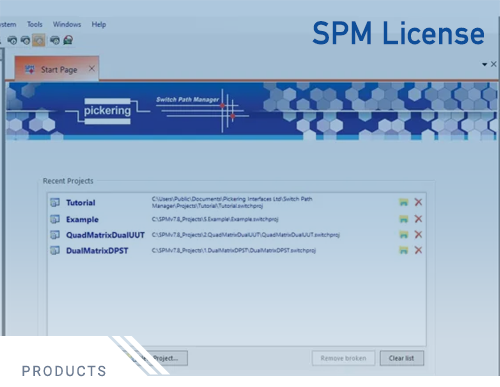The width and height of the screenshot is (500, 387).
Task: Click the QuadMatrixDualUUT project icon
Action: pyautogui.click(x=55, y=235)
